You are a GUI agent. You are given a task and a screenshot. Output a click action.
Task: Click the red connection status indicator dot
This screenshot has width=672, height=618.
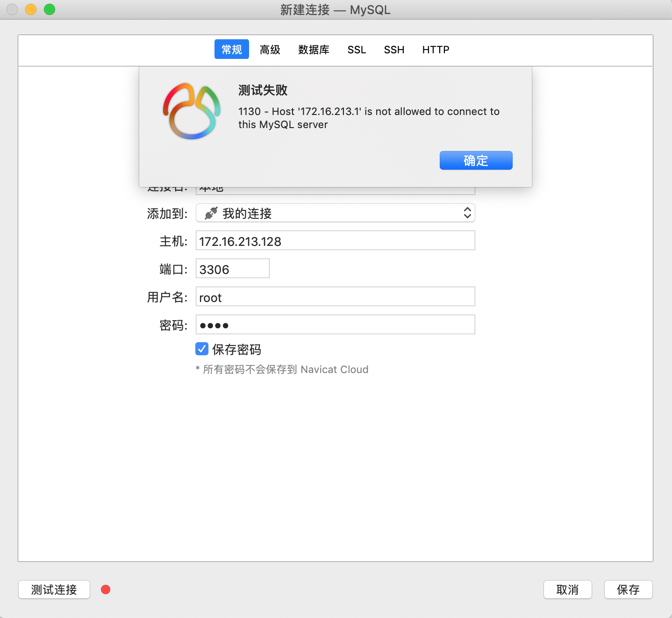[x=106, y=589]
